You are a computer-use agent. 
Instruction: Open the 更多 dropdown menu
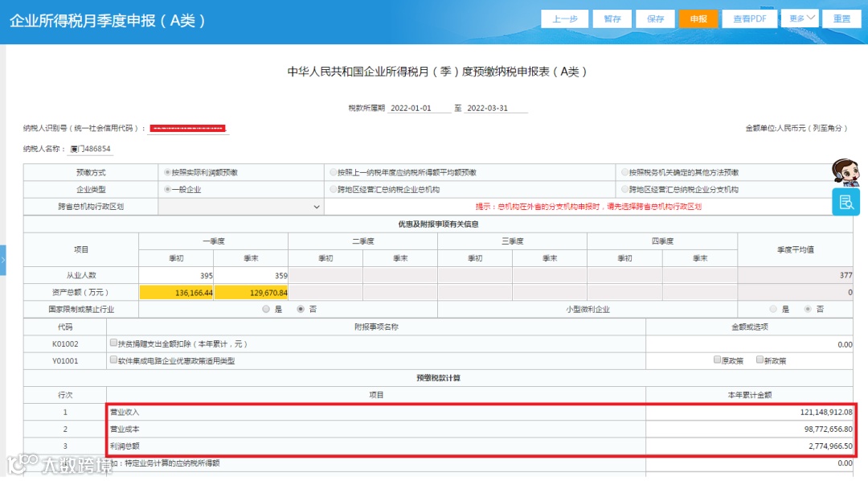tap(800, 18)
